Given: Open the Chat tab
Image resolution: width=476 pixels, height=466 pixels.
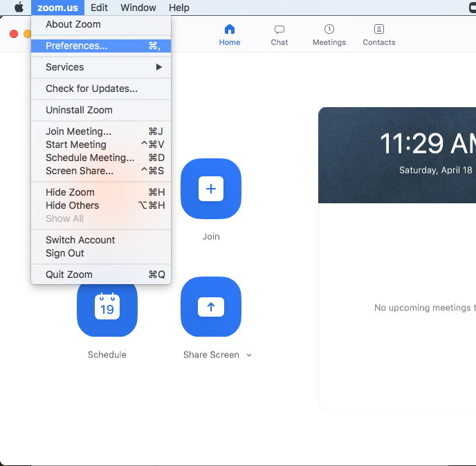Looking at the screenshot, I should (280, 35).
